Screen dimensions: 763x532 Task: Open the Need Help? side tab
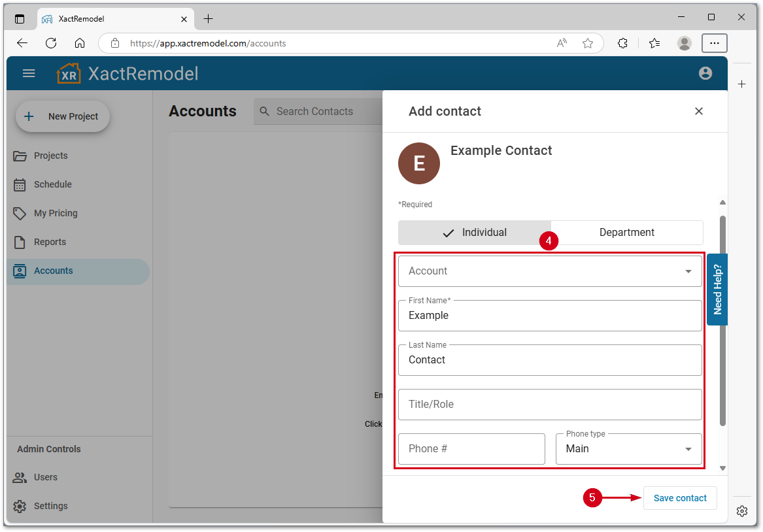(x=717, y=290)
